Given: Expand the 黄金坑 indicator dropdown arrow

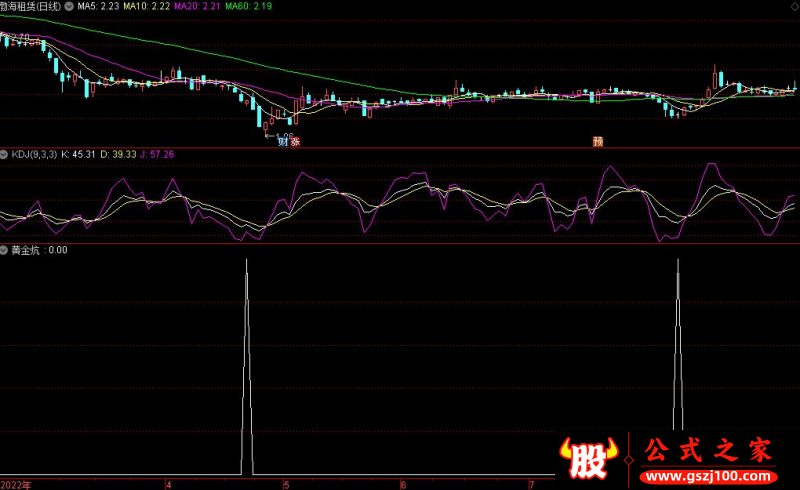Looking at the screenshot, I should [4, 250].
